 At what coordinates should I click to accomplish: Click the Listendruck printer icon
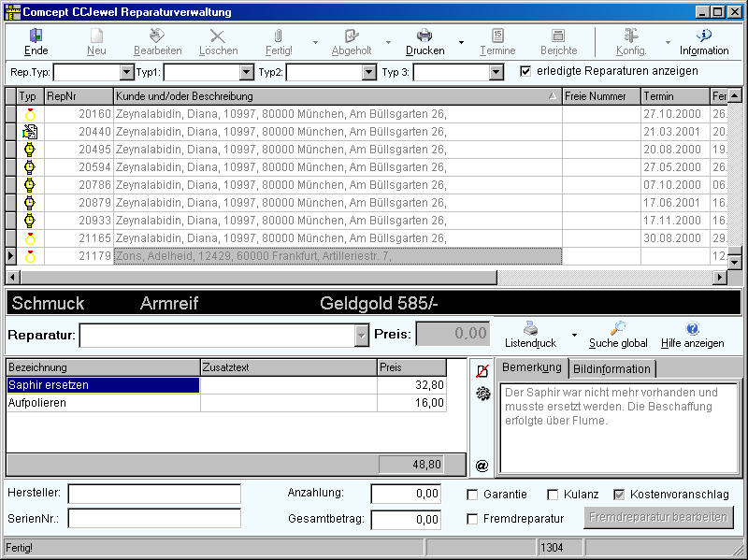[x=530, y=328]
